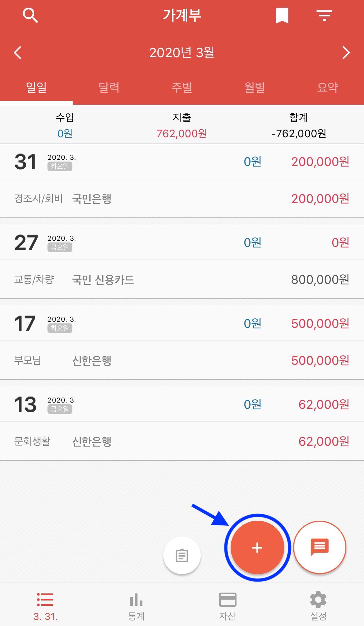Switch to the 달력 calendar tab

109,88
